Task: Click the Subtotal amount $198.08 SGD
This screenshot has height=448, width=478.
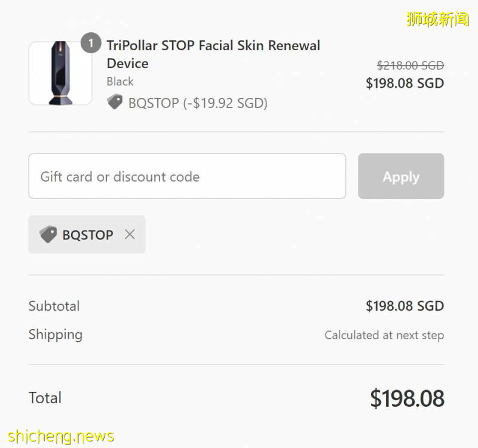Action: pyautogui.click(x=405, y=306)
